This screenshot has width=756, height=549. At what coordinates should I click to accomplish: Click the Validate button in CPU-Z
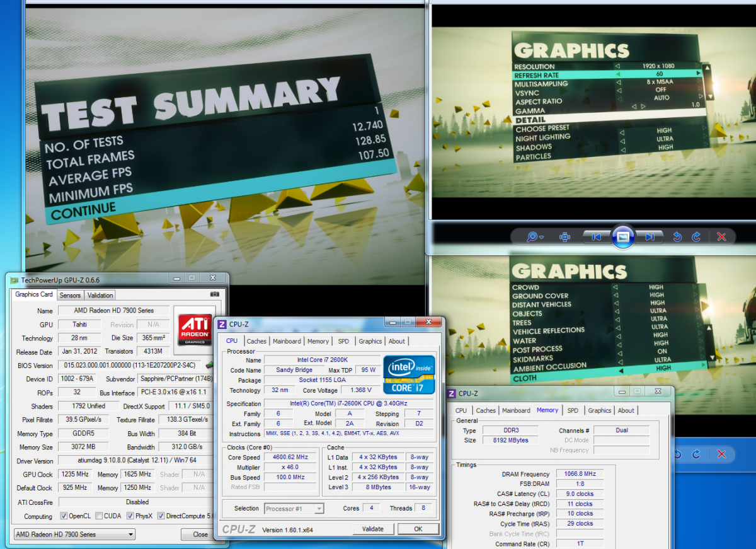(x=373, y=529)
